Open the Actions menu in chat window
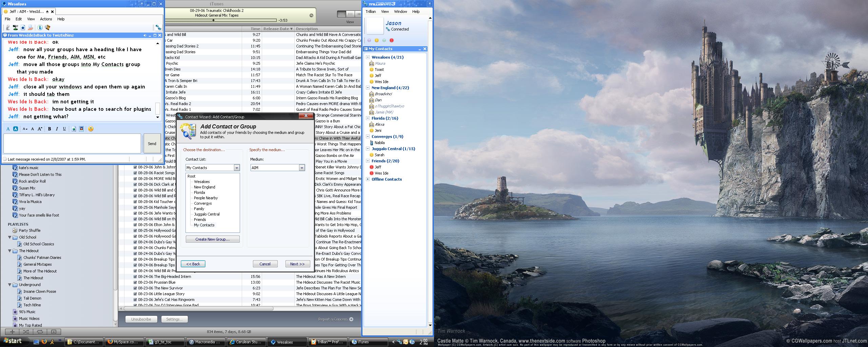The height and width of the screenshot is (347, 868). pyautogui.click(x=46, y=19)
